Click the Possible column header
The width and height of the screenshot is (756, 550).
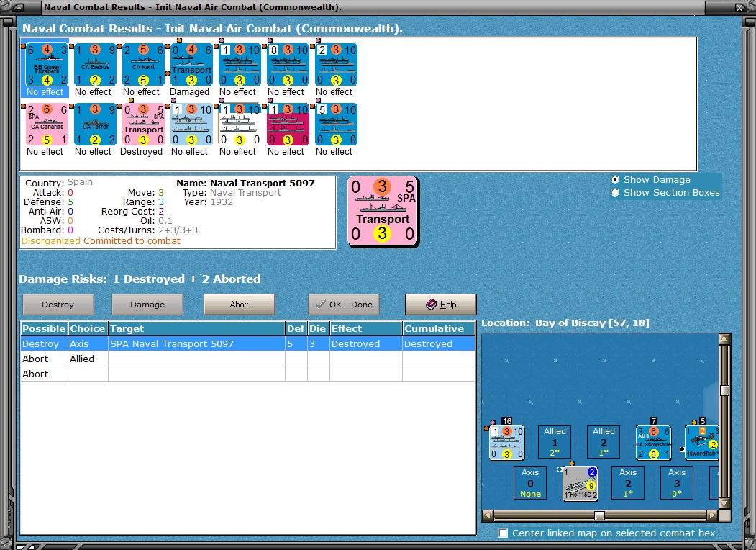44,328
